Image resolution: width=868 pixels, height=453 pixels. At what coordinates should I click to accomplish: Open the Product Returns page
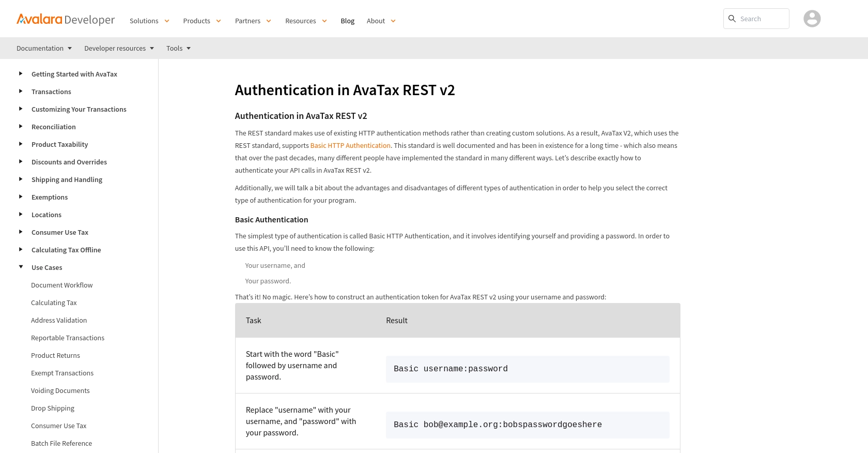(x=55, y=355)
